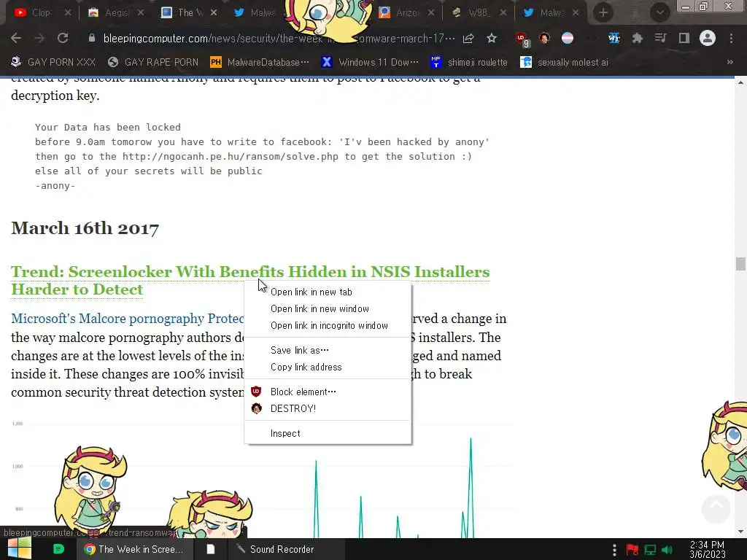Close the active The W tab
This screenshot has height=560, width=747.
pos(214,13)
